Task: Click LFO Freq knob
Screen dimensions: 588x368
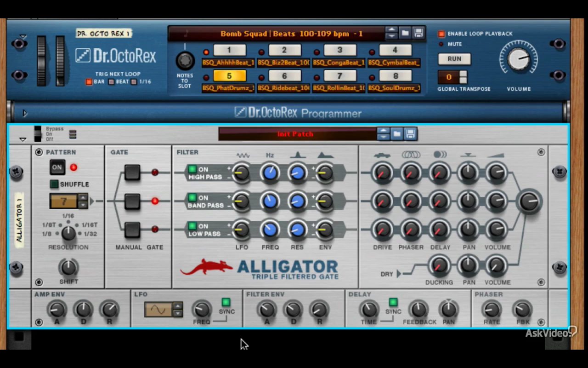Action: 201,309
